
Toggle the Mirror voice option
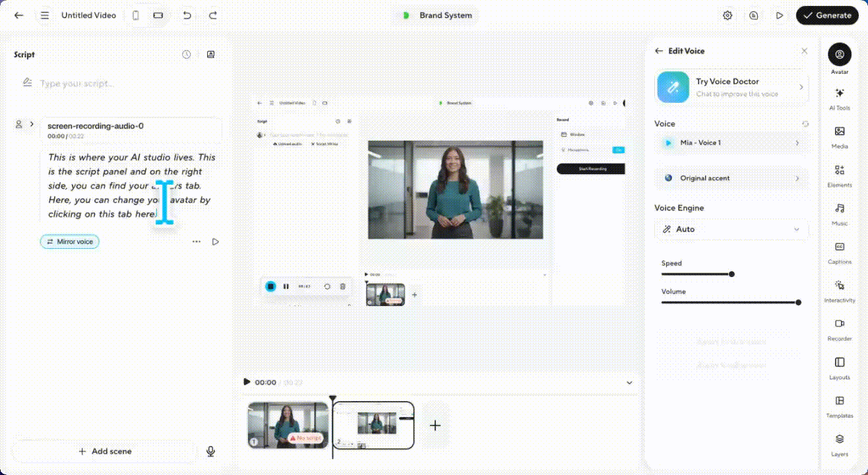pyautogui.click(x=70, y=242)
